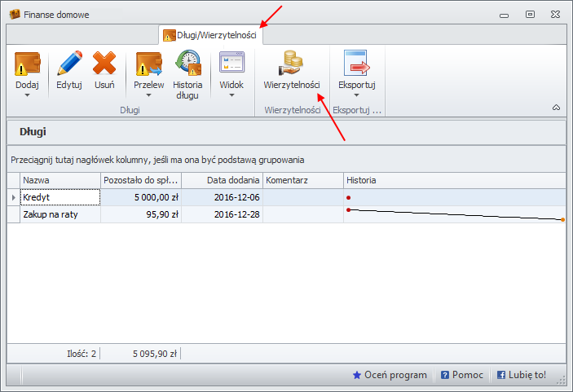Open the Pomoc help button

point(461,375)
